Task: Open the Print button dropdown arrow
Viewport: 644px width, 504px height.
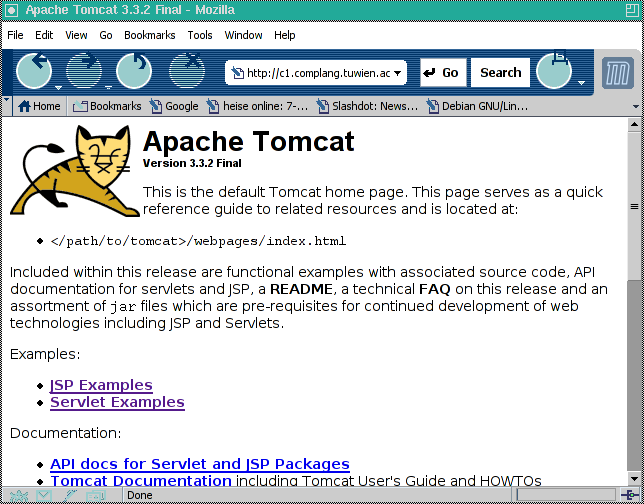Action: click(x=581, y=83)
